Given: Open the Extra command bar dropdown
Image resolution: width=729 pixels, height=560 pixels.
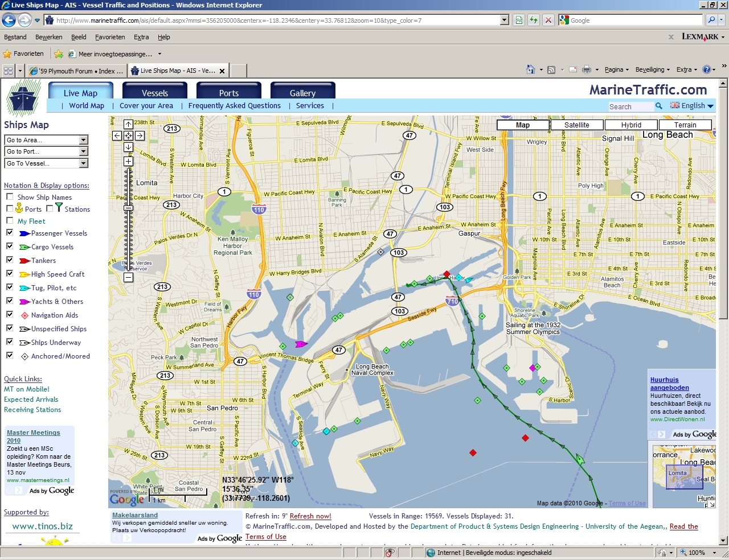Looking at the screenshot, I should click(687, 69).
